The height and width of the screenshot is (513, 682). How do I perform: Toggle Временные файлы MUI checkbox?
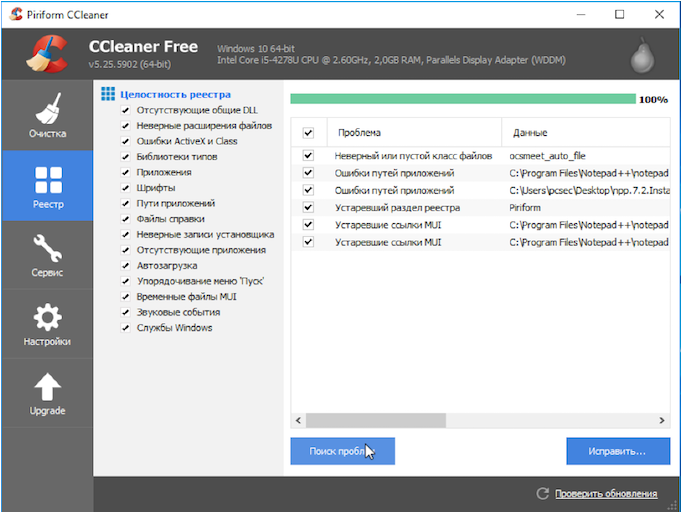[126, 297]
